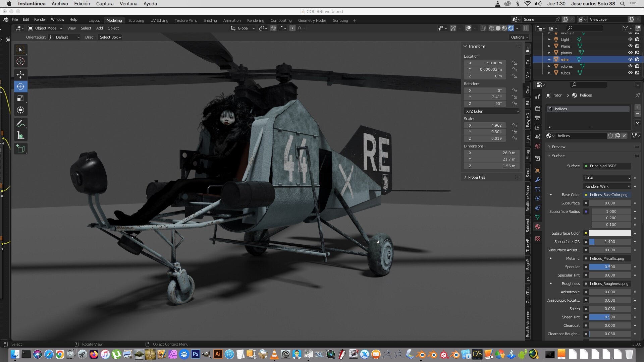Open the Tool properties tab icon
This screenshot has height=362, width=644.
click(x=538, y=97)
